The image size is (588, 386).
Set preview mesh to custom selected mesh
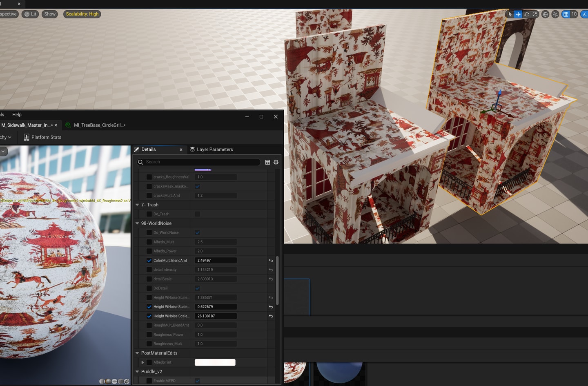click(x=127, y=381)
